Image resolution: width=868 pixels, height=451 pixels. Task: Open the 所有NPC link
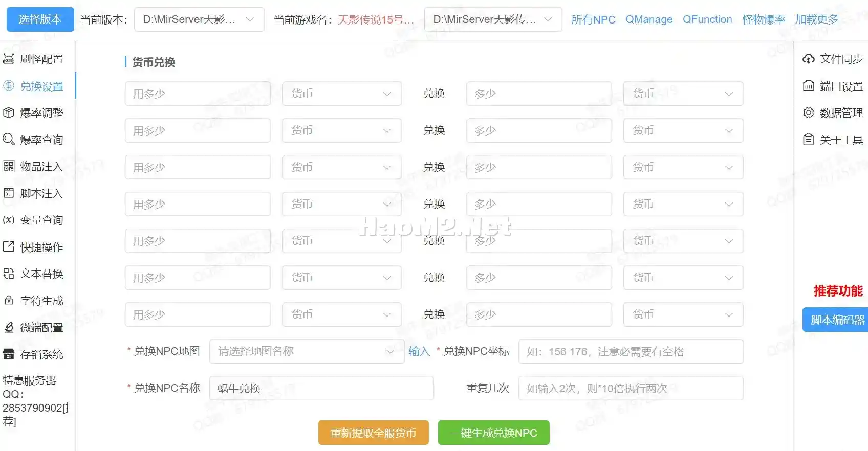pos(593,19)
